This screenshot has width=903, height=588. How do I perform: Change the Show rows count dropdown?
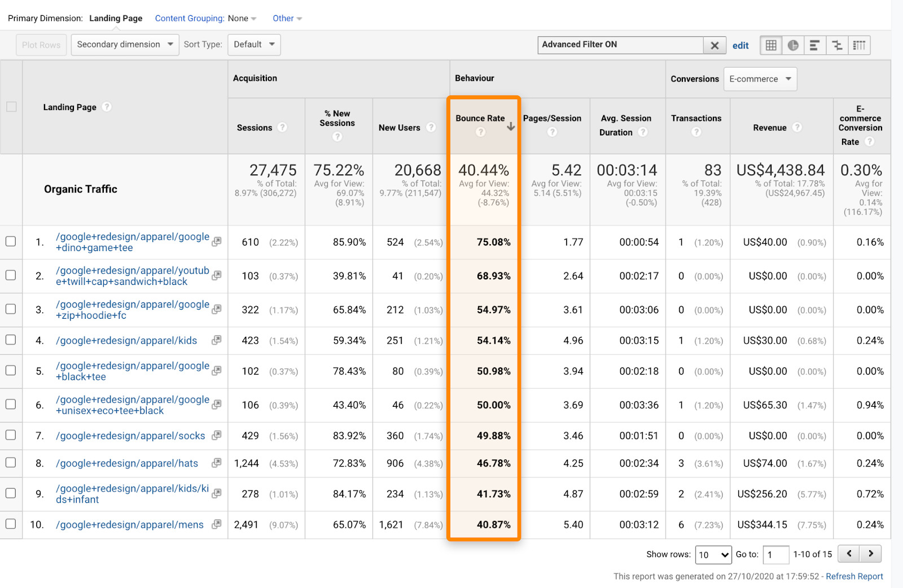click(713, 555)
